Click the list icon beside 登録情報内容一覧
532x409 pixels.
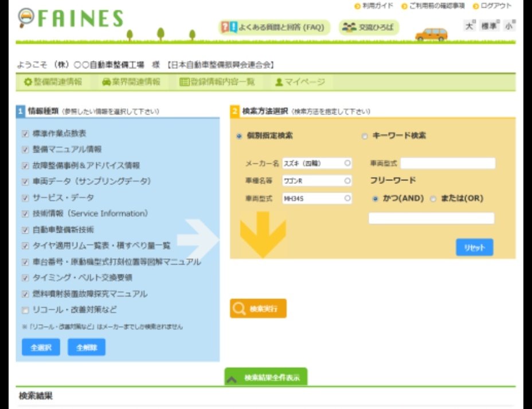pos(184,82)
